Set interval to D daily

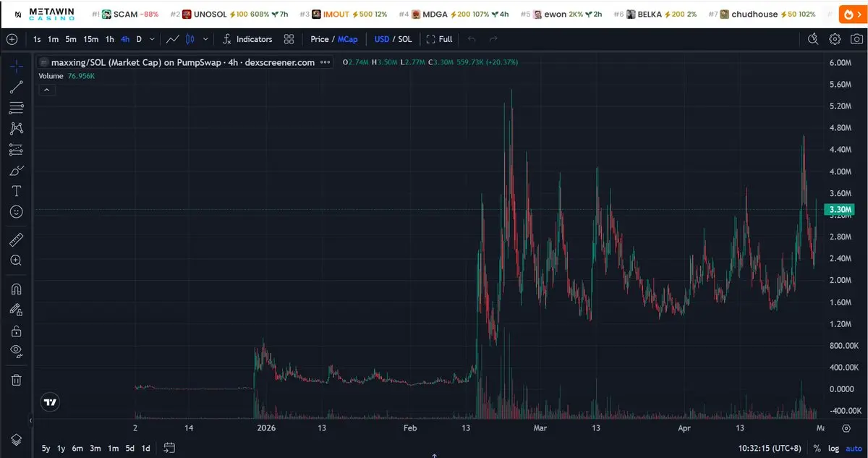tap(139, 39)
